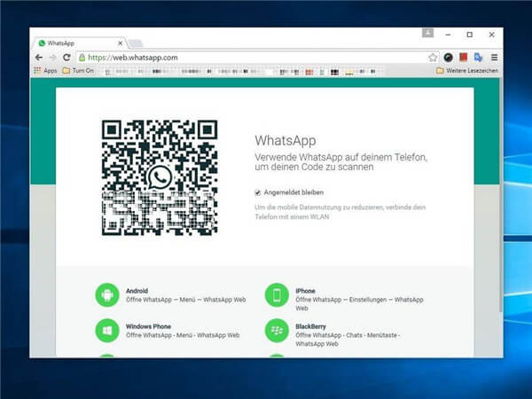
Task: Click the green padlock security icon
Action: [82, 58]
